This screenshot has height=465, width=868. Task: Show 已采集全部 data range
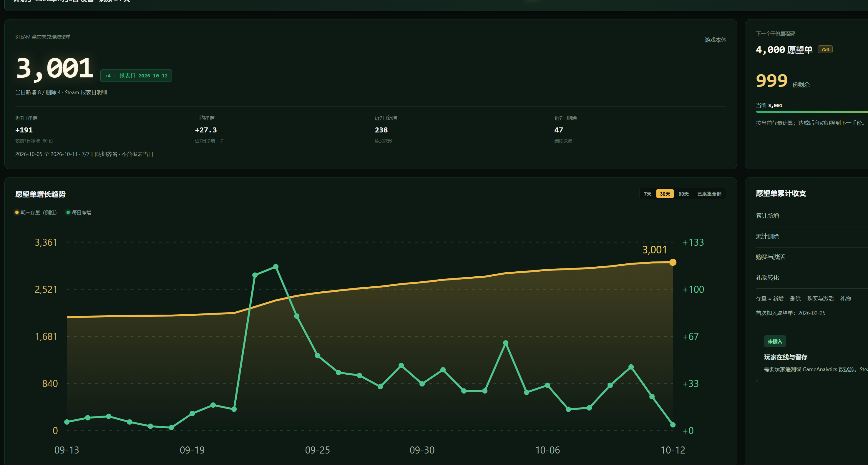pos(709,194)
